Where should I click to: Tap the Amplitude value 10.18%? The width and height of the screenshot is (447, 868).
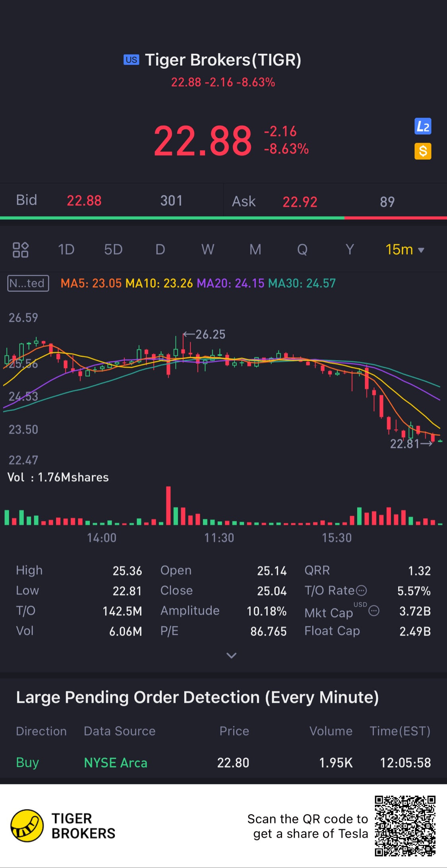click(x=267, y=611)
